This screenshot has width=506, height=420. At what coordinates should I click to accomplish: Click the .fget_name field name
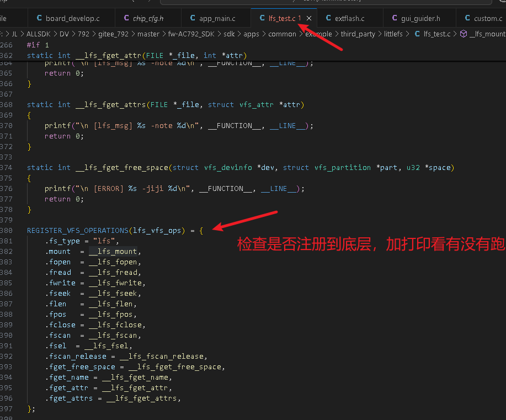(x=67, y=377)
